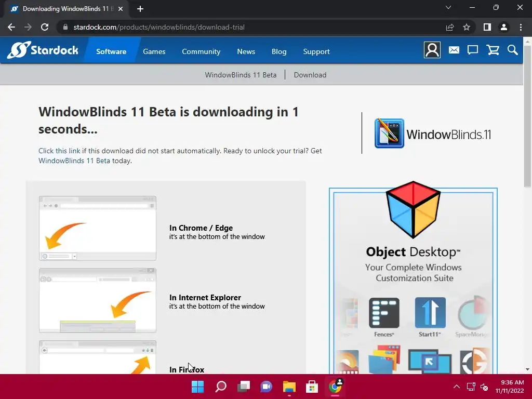This screenshot has height=399, width=532.
Task: Open the Software menu
Action: (111, 51)
